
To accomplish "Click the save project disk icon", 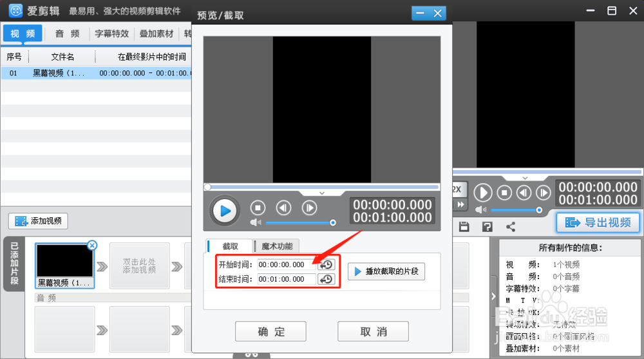I will pos(464,227).
